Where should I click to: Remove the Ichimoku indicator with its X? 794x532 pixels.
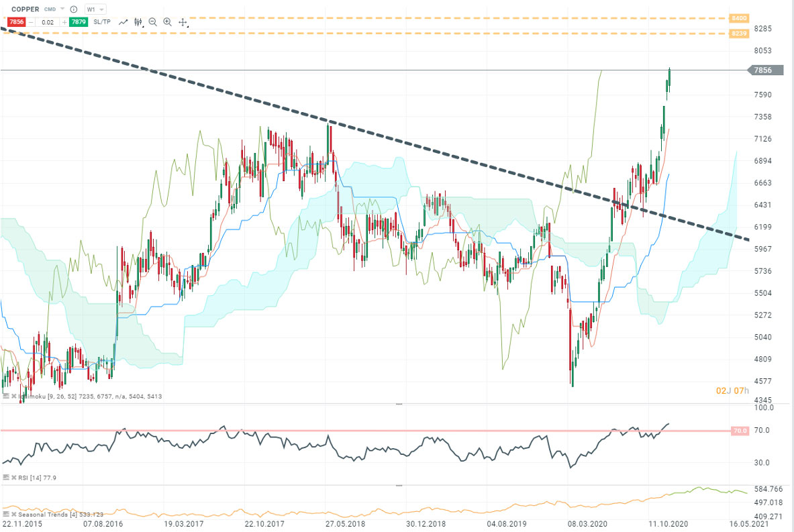(x=13, y=396)
